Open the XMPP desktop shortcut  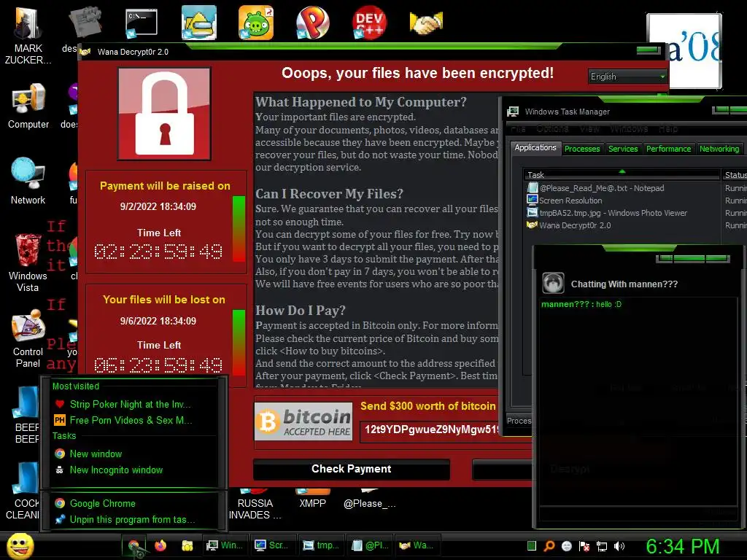pos(312,499)
